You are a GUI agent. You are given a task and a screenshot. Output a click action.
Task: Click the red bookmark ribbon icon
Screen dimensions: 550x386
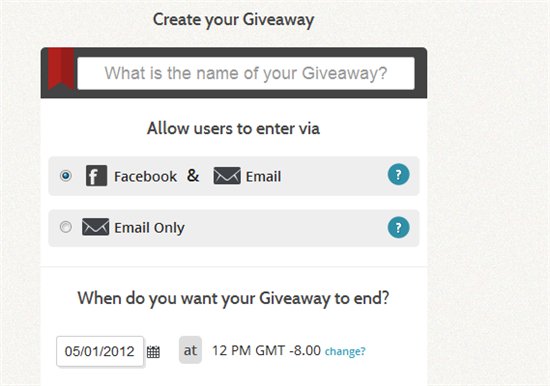tap(61, 69)
